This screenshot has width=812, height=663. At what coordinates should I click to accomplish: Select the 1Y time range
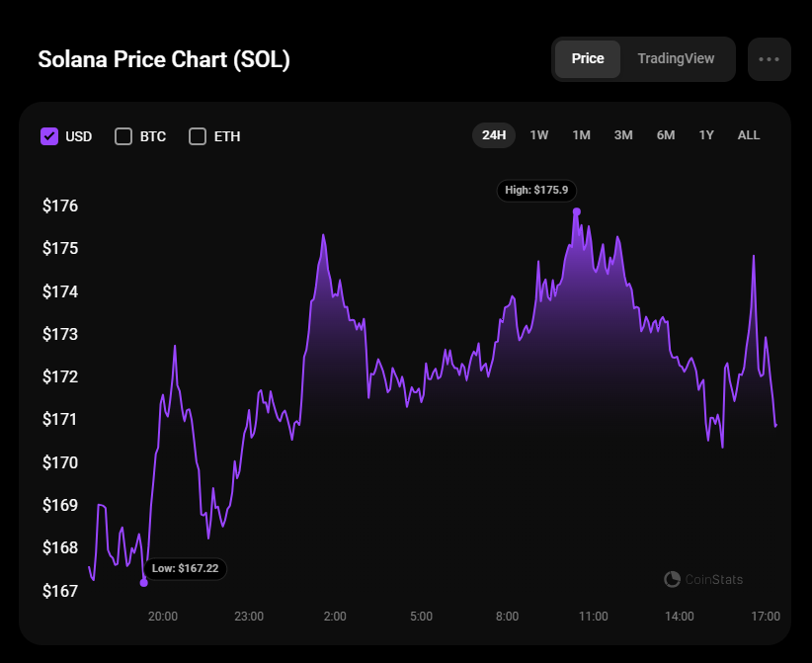coord(706,135)
